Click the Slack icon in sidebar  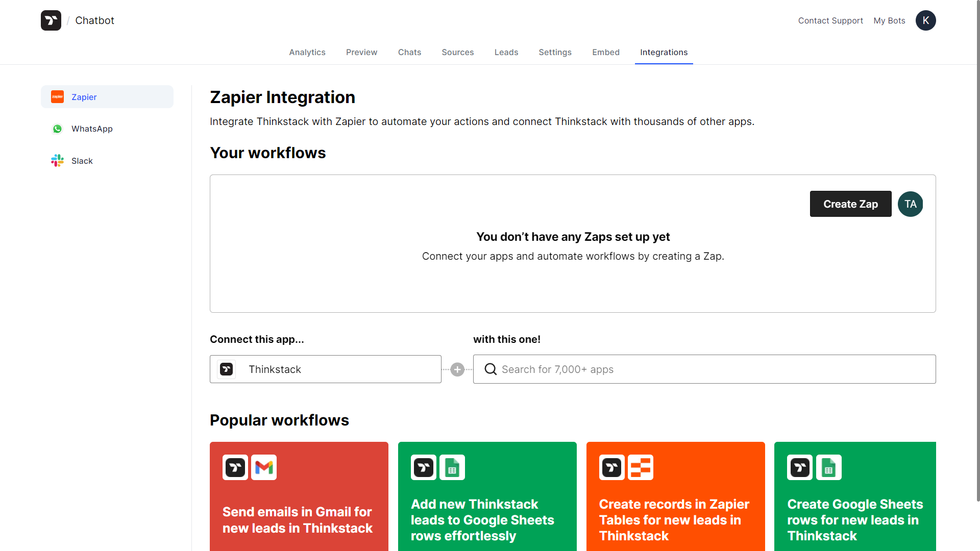pos(58,161)
